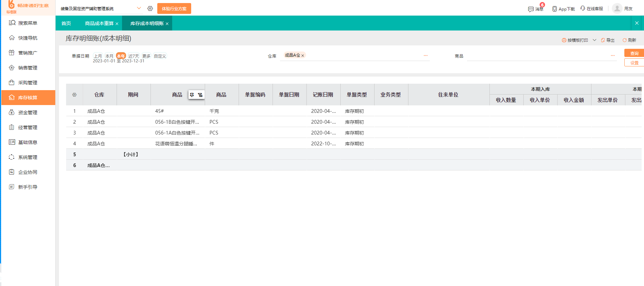Click the 记账日期 column header
644x286 pixels.
[323, 95]
